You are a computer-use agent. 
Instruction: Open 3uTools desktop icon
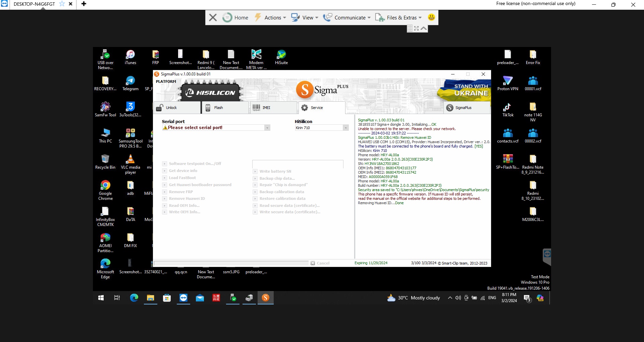click(130, 109)
